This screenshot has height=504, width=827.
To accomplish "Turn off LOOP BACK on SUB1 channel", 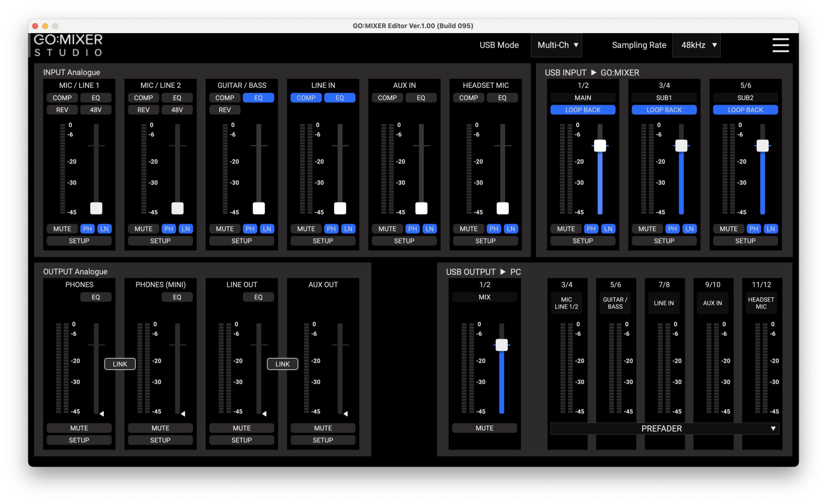I will pos(664,110).
